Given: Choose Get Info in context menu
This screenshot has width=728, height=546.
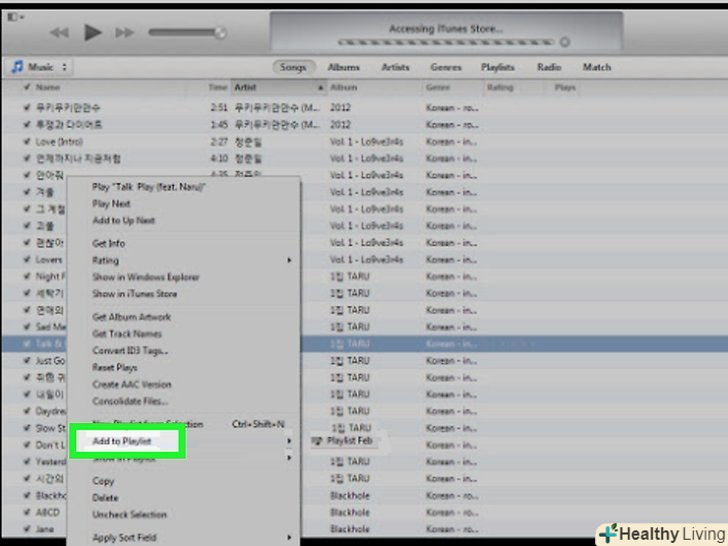Looking at the screenshot, I should point(109,243).
